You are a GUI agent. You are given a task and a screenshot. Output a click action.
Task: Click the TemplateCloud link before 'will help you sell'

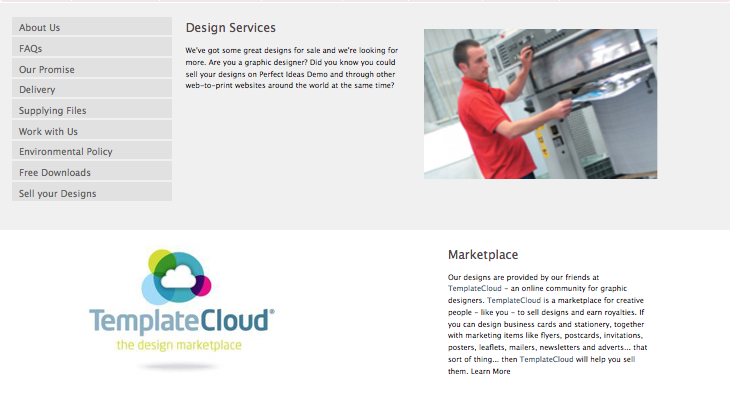546,359
